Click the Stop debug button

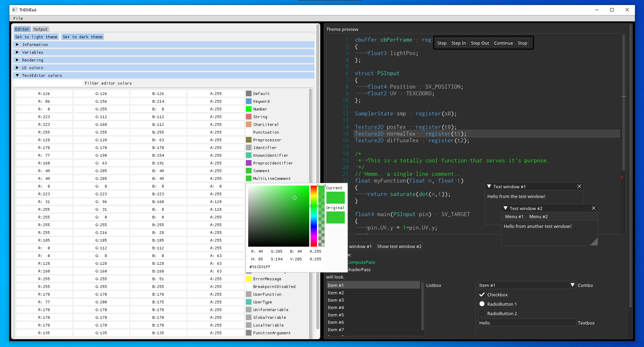tap(522, 43)
